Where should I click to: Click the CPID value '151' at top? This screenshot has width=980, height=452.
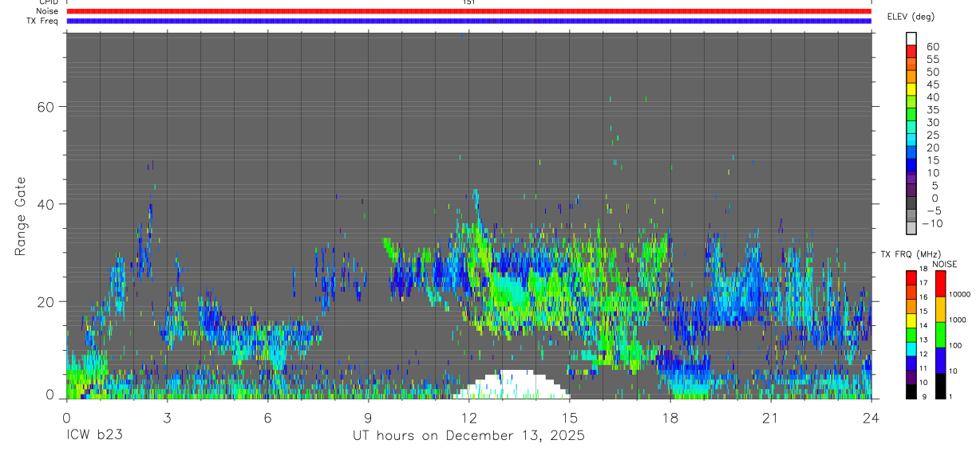click(468, 2)
